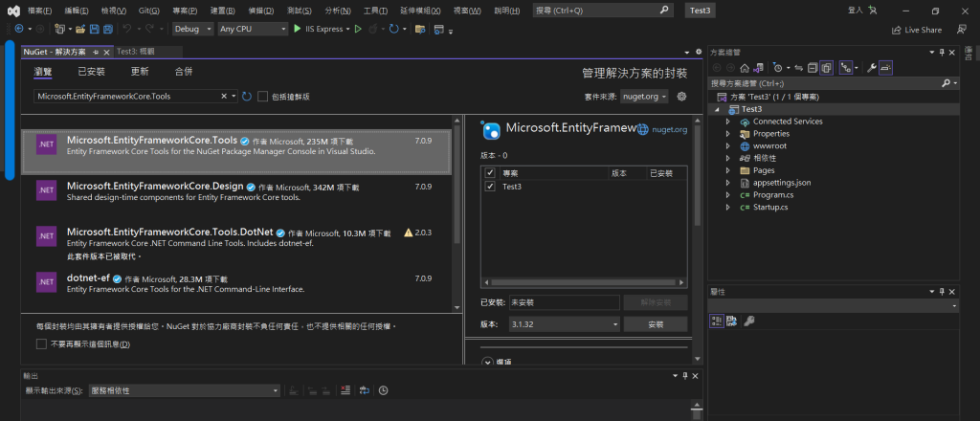
Task: Switch to 合併 Consolidate tab
Action: coord(184,71)
